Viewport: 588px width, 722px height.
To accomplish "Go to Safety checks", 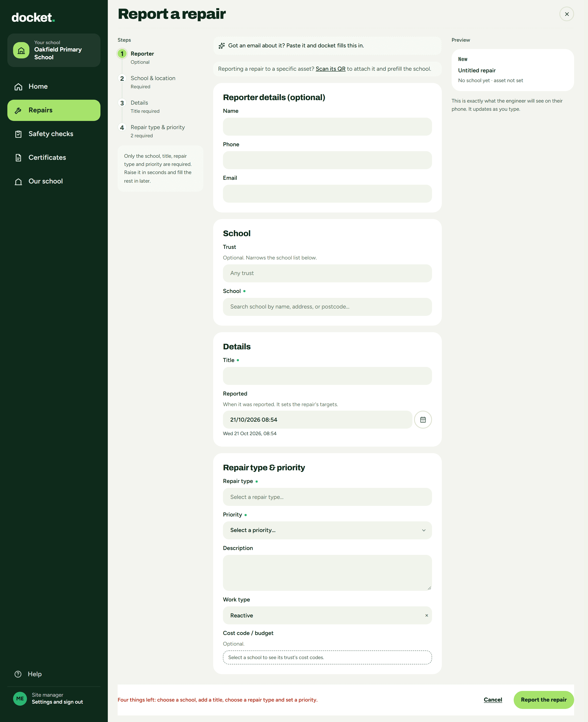I will pos(54,134).
